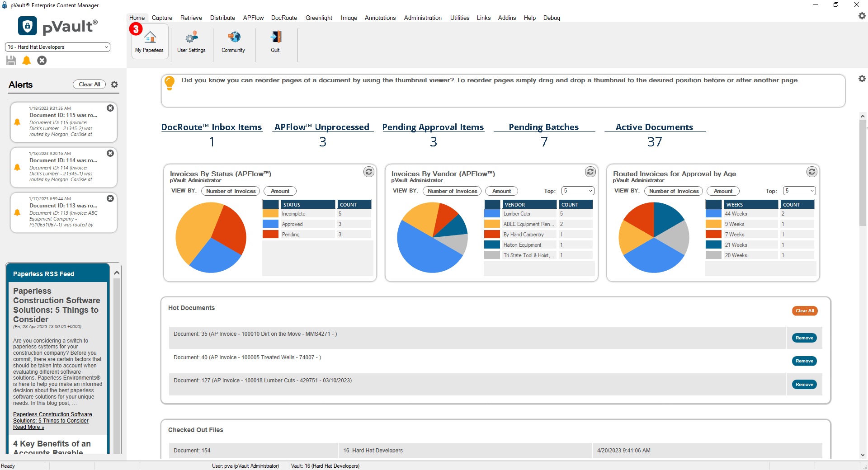Click the orange bell alerts icon
The height and width of the screenshot is (470, 868).
tap(27, 60)
